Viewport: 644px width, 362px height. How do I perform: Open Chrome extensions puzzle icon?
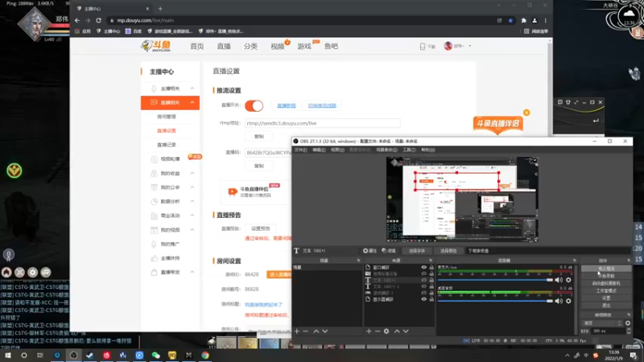(524, 20)
